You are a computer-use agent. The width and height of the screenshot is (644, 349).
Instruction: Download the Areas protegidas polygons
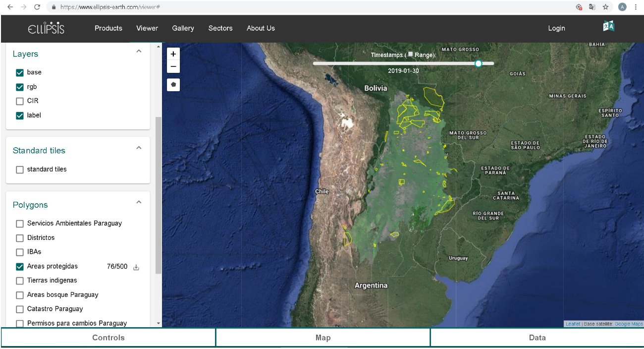[136, 267]
